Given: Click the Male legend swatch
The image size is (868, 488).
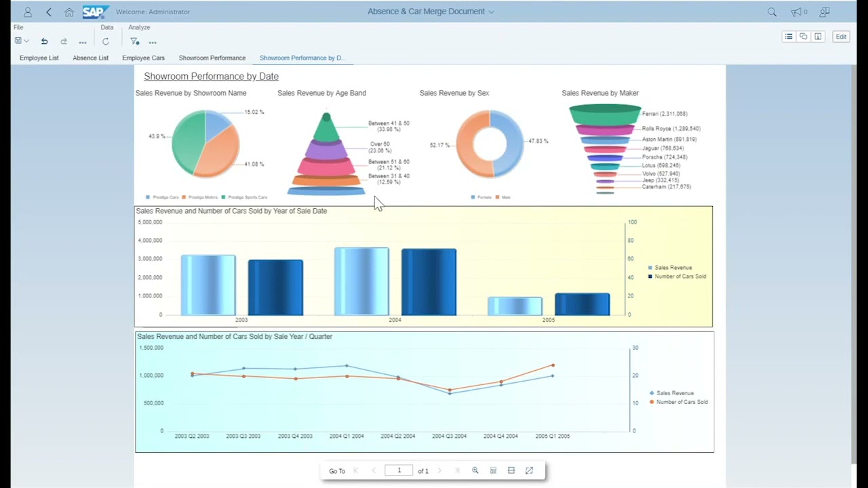Looking at the screenshot, I should tap(498, 197).
